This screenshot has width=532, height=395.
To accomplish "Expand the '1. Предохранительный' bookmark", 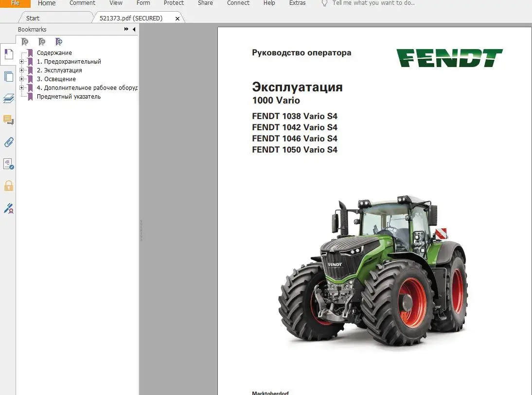I will [x=22, y=62].
